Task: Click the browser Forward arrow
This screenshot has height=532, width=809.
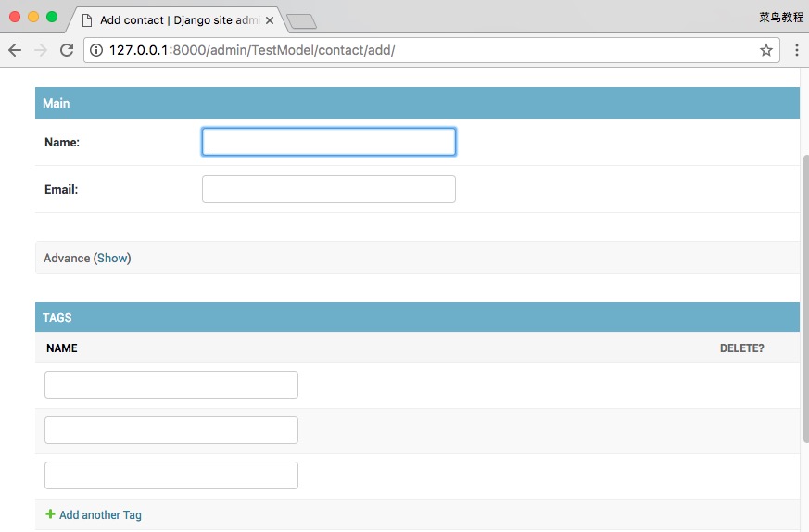Action: tap(41, 50)
